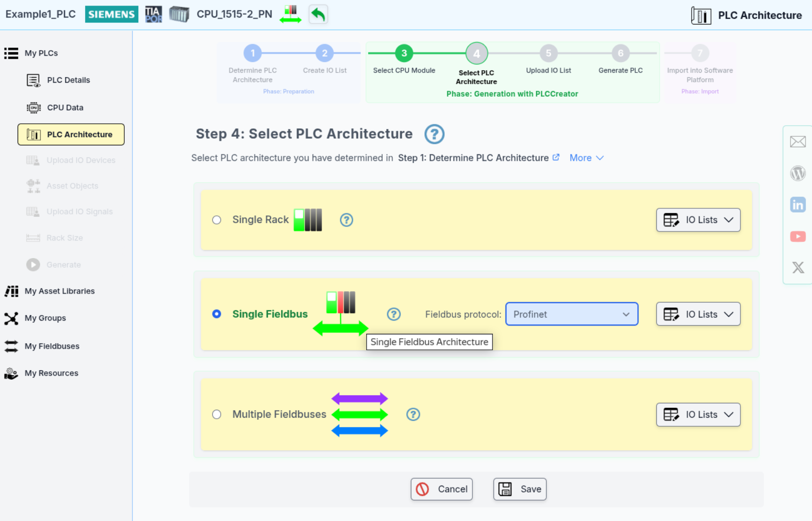812x521 pixels.
Task: Open the WordPress icon in side panel
Action: [797, 173]
